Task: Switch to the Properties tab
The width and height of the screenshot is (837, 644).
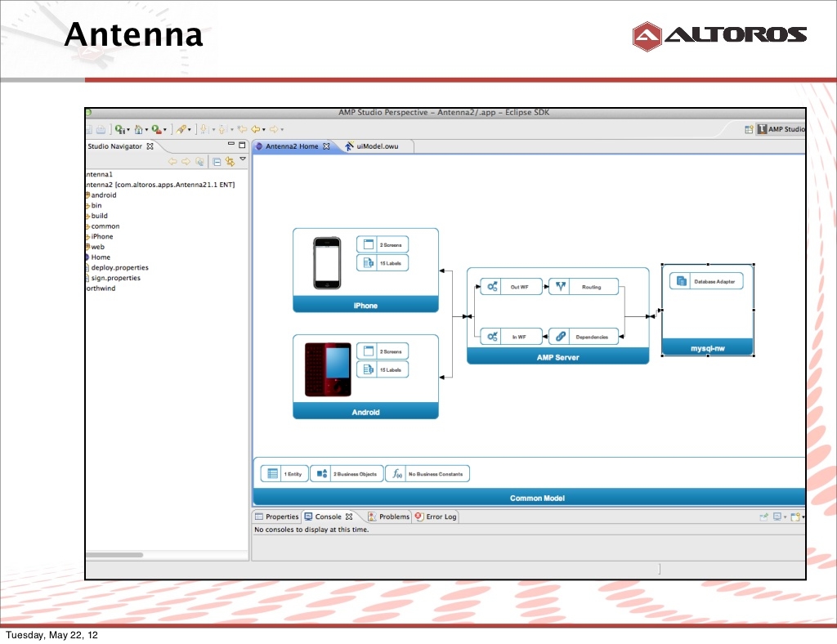Action: click(276, 517)
